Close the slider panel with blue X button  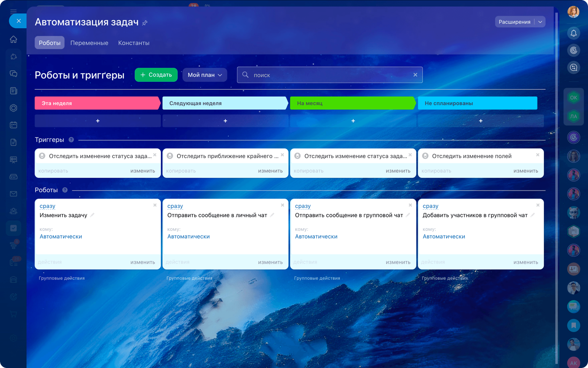pyautogui.click(x=18, y=21)
